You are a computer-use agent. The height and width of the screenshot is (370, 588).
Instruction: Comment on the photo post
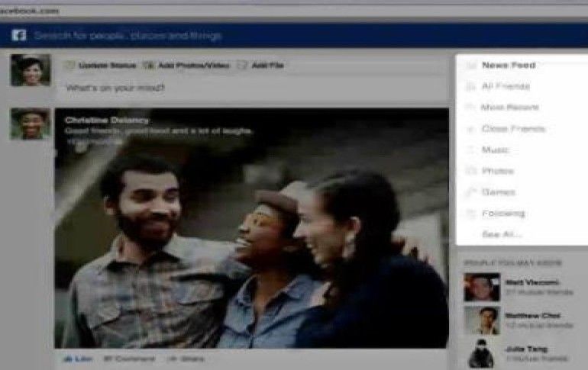pyautogui.click(x=128, y=358)
